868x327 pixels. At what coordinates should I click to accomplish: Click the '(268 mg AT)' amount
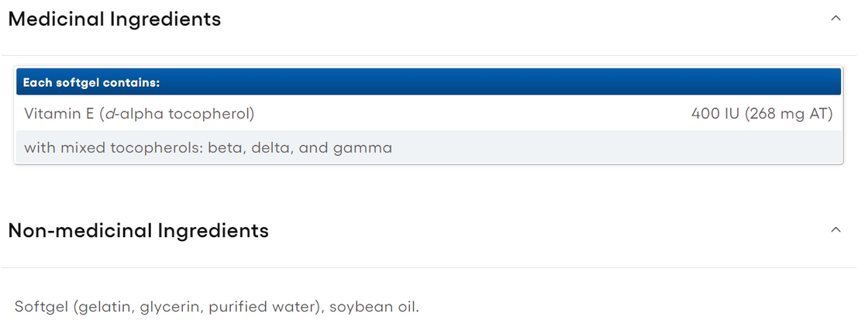click(788, 114)
